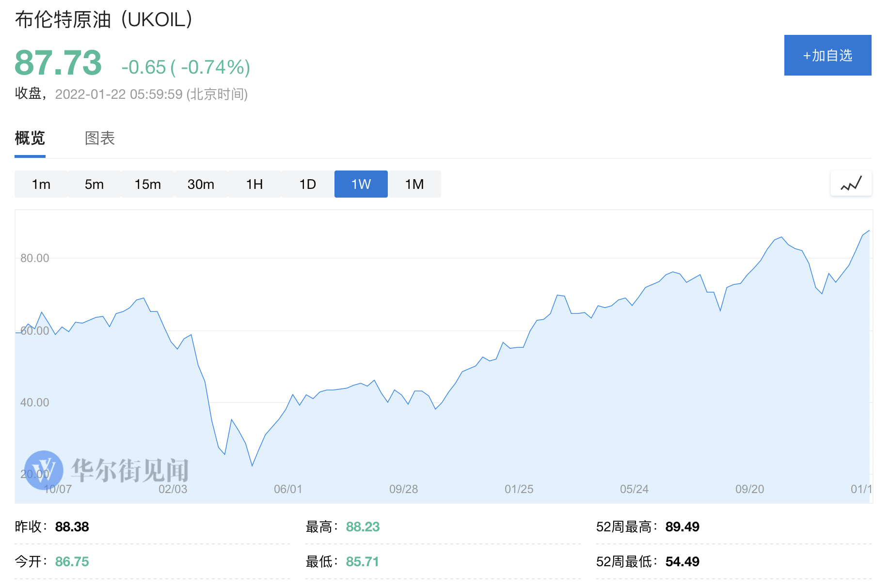
Task: Select the 5m interval
Action: coord(95,184)
